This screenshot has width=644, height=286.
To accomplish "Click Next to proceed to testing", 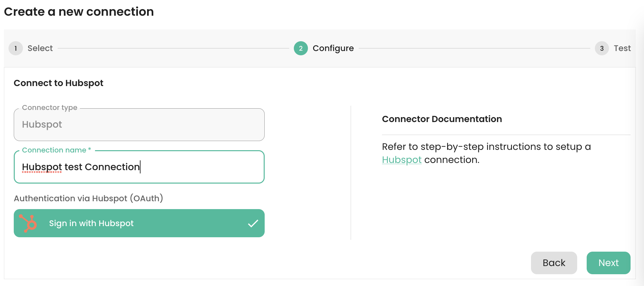I will pos(608,263).
